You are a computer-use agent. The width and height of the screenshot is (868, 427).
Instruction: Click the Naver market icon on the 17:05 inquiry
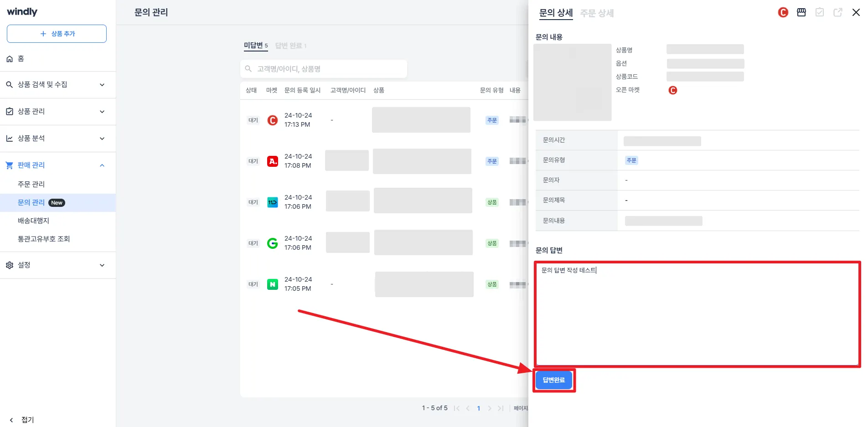click(272, 284)
